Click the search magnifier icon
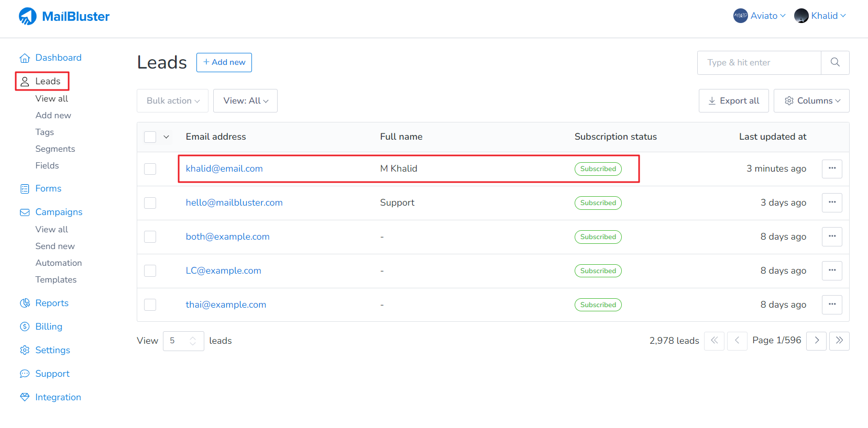 coord(835,63)
